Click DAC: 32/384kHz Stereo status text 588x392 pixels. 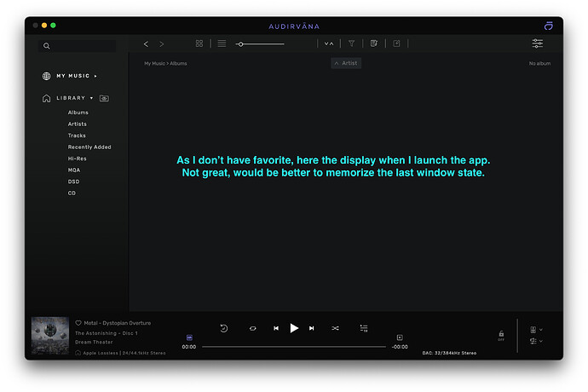tap(449, 353)
